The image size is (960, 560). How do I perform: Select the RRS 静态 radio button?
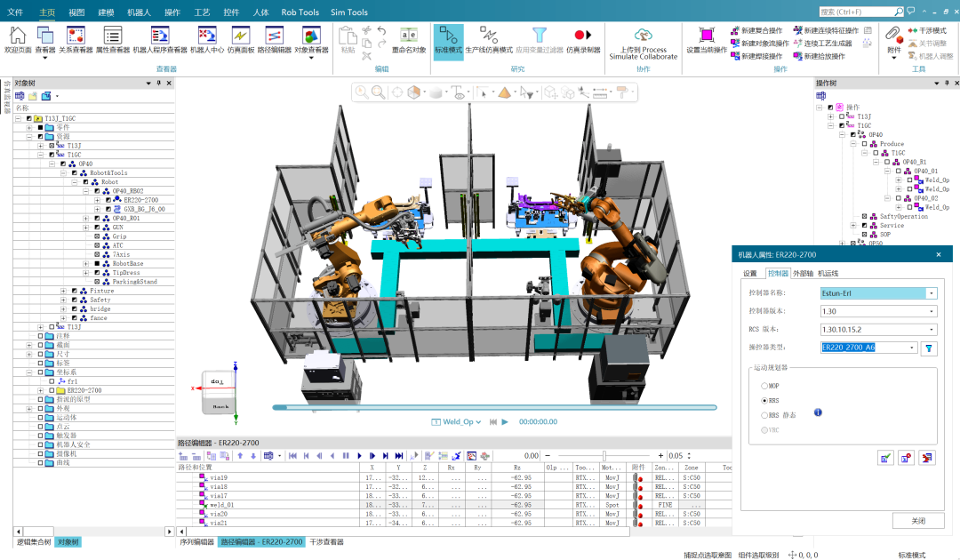point(764,415)
